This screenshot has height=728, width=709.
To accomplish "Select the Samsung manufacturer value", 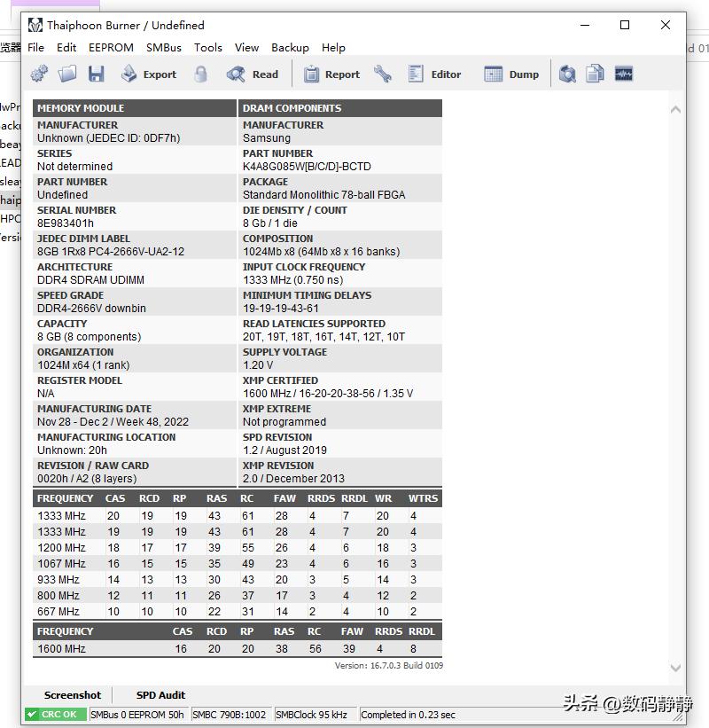I will 267,138.
